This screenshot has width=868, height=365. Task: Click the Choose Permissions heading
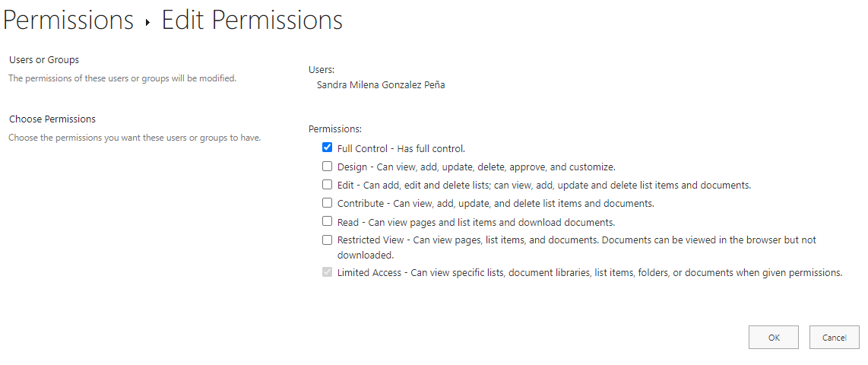[52, 119]
